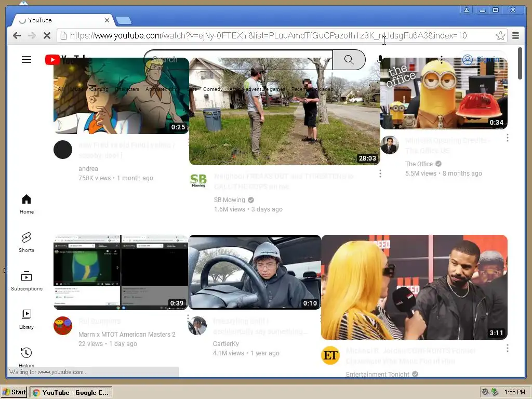
Task: Select Action-adventure games filter chip
Action: tap(257, 89)
